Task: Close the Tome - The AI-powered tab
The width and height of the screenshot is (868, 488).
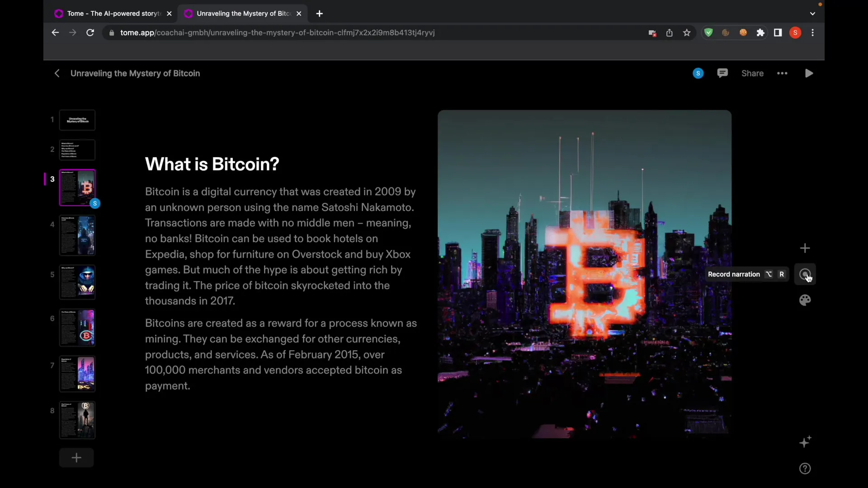Action: click(169, 14)
